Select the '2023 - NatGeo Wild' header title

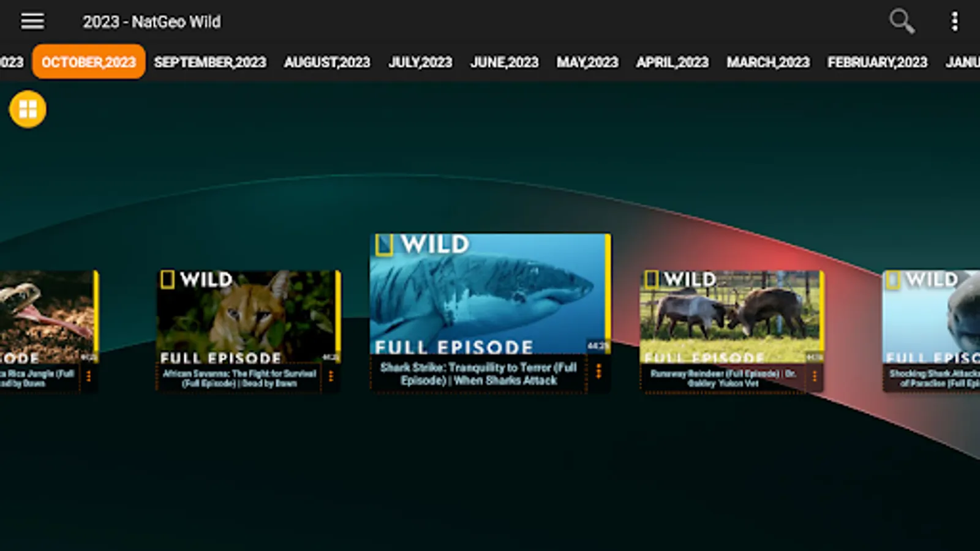(151, 22)
